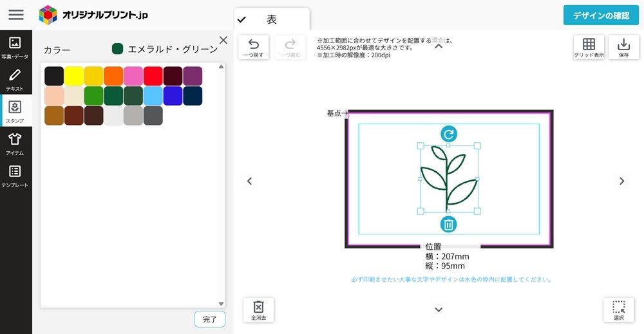Click the rotate handle above the plant stamp
Screen dimensions: 644x334
448,134
